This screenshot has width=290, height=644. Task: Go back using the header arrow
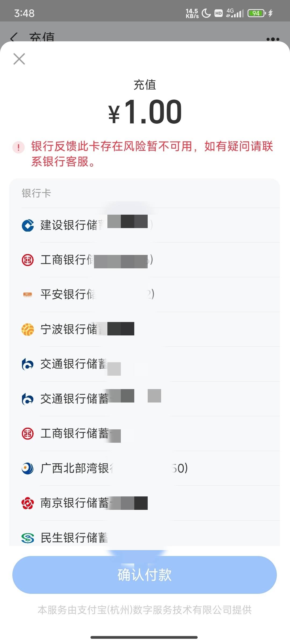[x=14, y=38]
